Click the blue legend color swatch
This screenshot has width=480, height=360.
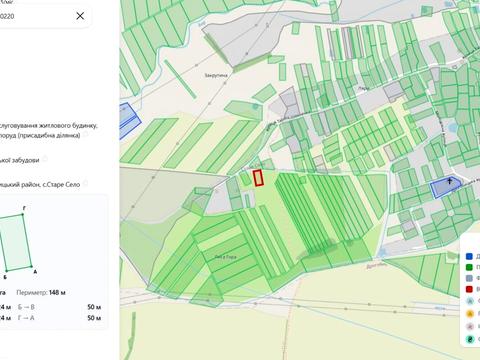[469, 256]
